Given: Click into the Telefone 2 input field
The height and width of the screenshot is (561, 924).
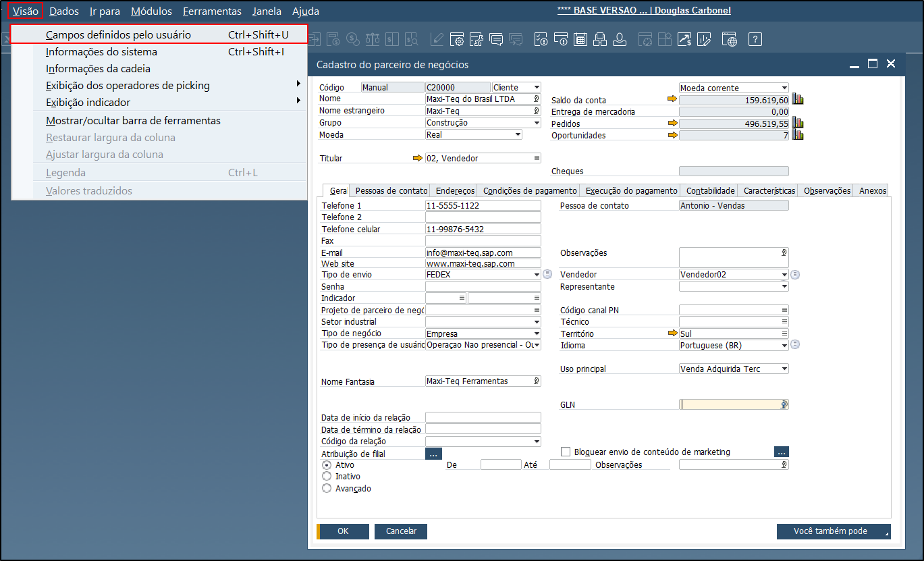Looking at the screenshot, I should [483, 217].
